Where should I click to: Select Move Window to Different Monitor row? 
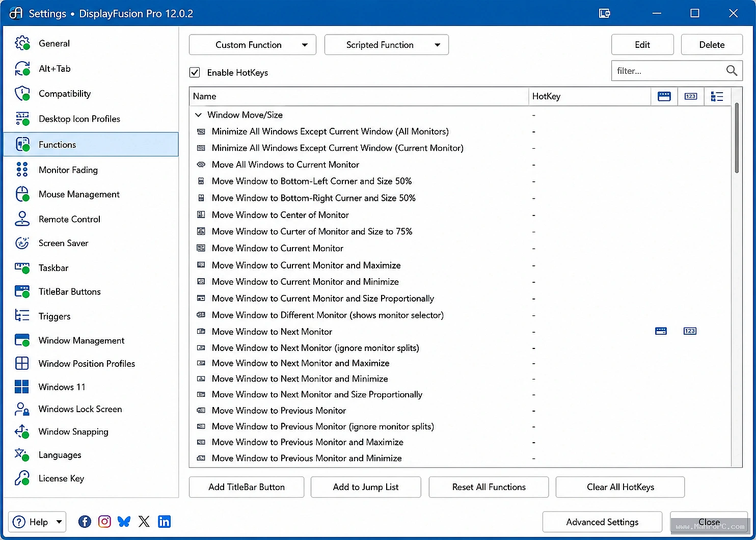pyautogui.click(x=461, y=315)
